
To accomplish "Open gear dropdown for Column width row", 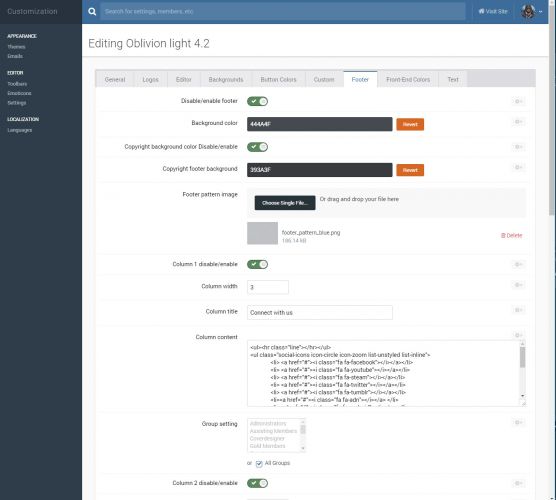I will click(518, 285).
